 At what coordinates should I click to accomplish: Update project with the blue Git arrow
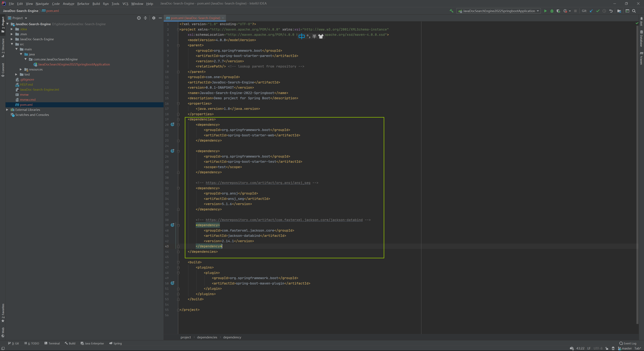pyautogui.click(x=591, y=11)
